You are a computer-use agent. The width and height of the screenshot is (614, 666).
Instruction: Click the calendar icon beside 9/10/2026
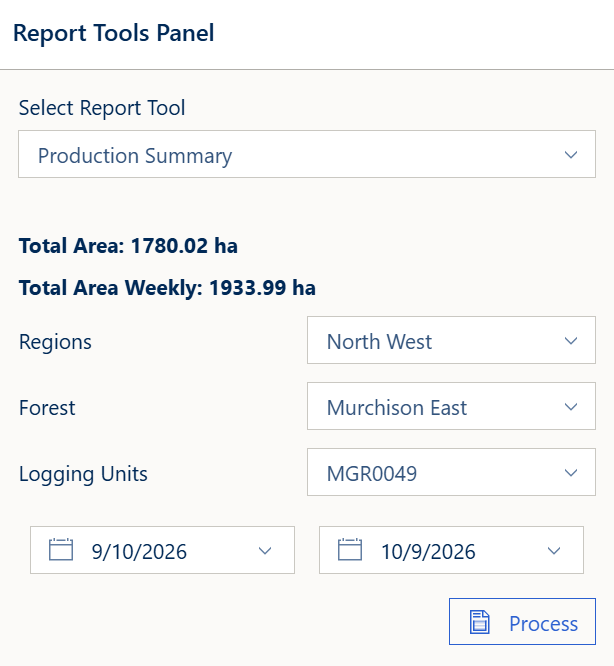[x=61, y=550]
